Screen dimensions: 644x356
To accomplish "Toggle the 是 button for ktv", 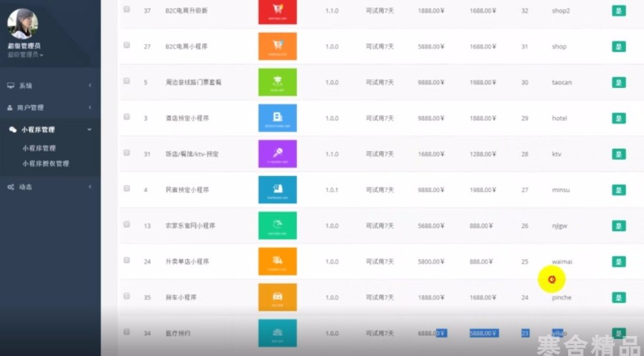I will pyautogui.click(x=618, y=154).
